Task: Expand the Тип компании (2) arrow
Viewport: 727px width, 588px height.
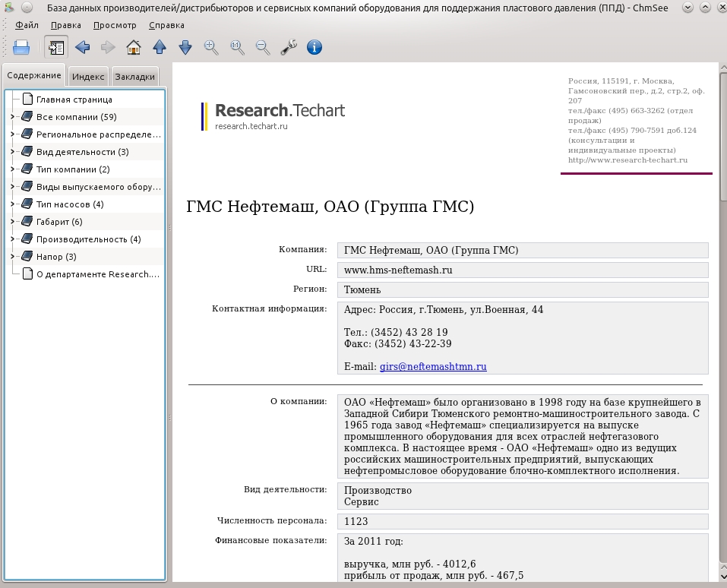Action: pyautogui.click(x=12, y=169)
